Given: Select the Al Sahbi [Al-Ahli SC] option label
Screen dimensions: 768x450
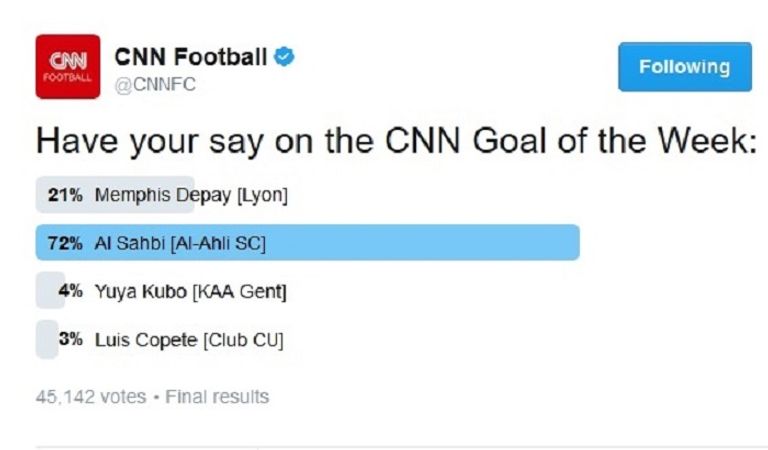Looking at the screenshot, I should (x=180, y=243).
